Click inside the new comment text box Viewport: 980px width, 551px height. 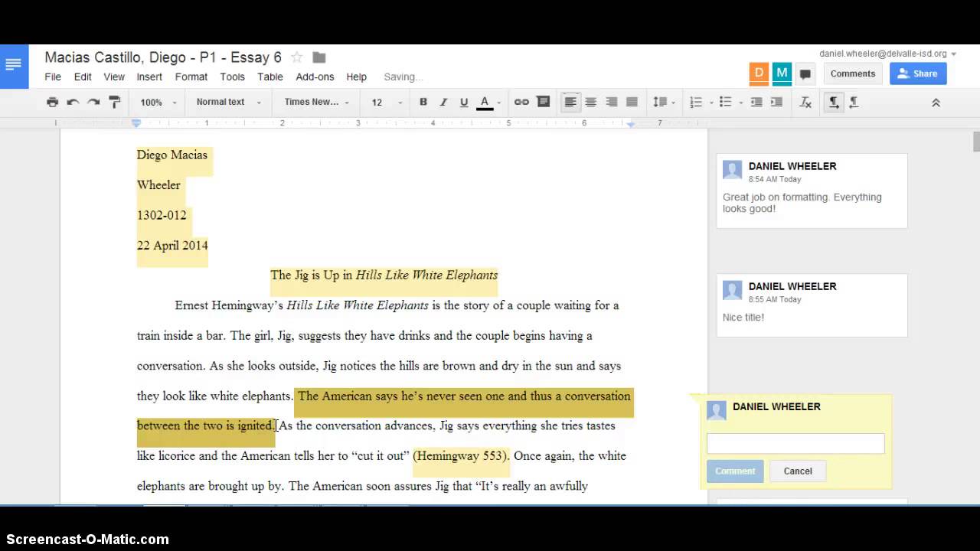[795, 443]
